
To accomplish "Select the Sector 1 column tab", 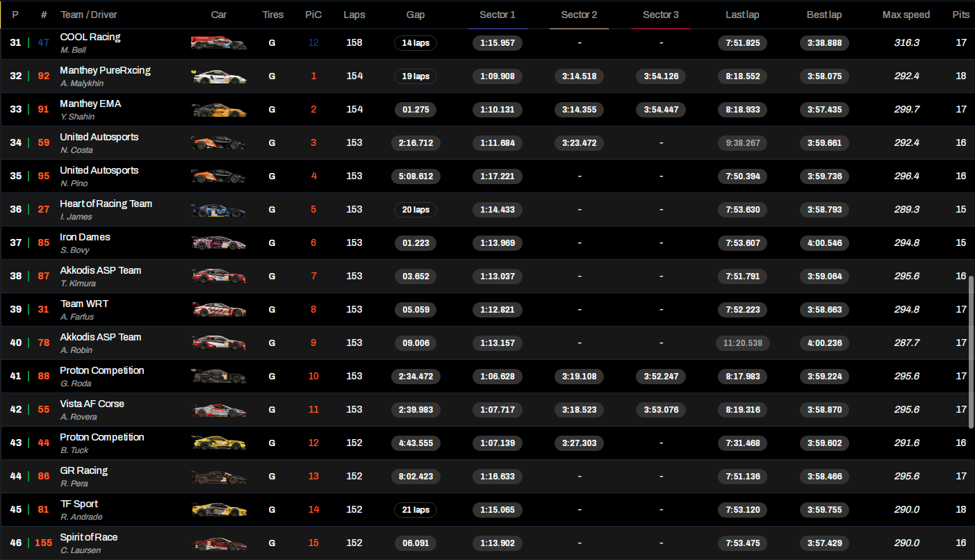I will pyautogui.click(x=498, y=15).
